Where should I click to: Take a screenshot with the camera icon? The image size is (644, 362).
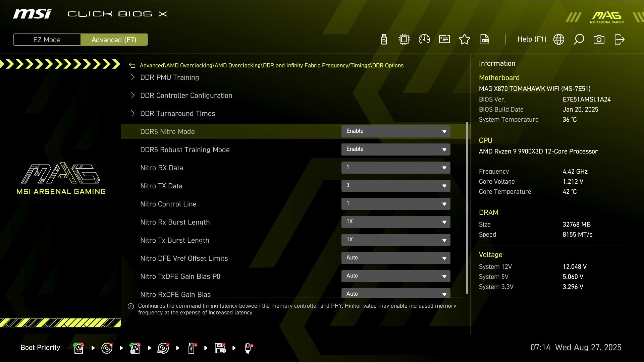[x=599, y=40]
